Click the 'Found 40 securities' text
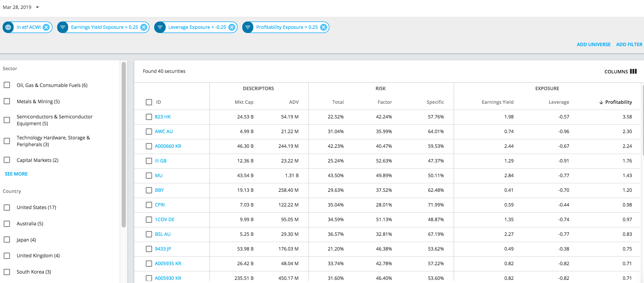Image resolution: width=644 pixels, height=283 pixels. click(x=164, y=71)
